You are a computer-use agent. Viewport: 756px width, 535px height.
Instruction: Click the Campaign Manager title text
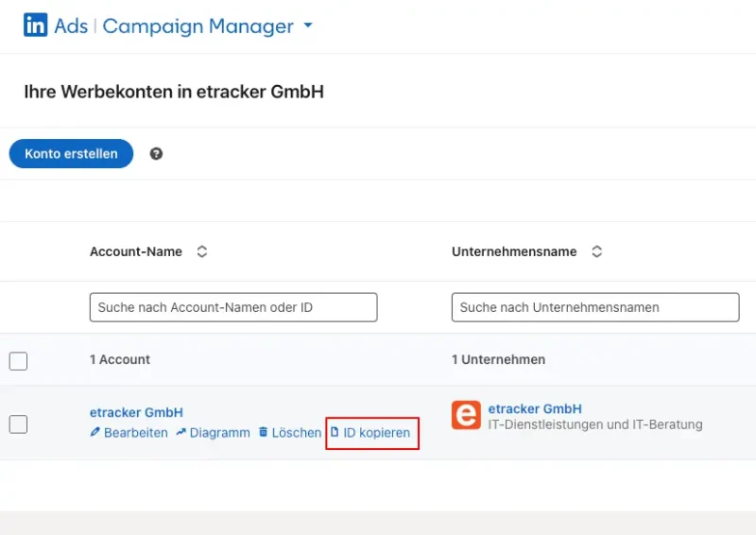pos(198,26)
